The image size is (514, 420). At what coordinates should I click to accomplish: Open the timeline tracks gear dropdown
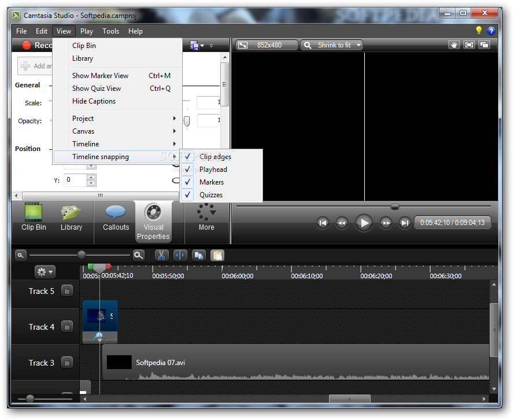pos(45,272)
